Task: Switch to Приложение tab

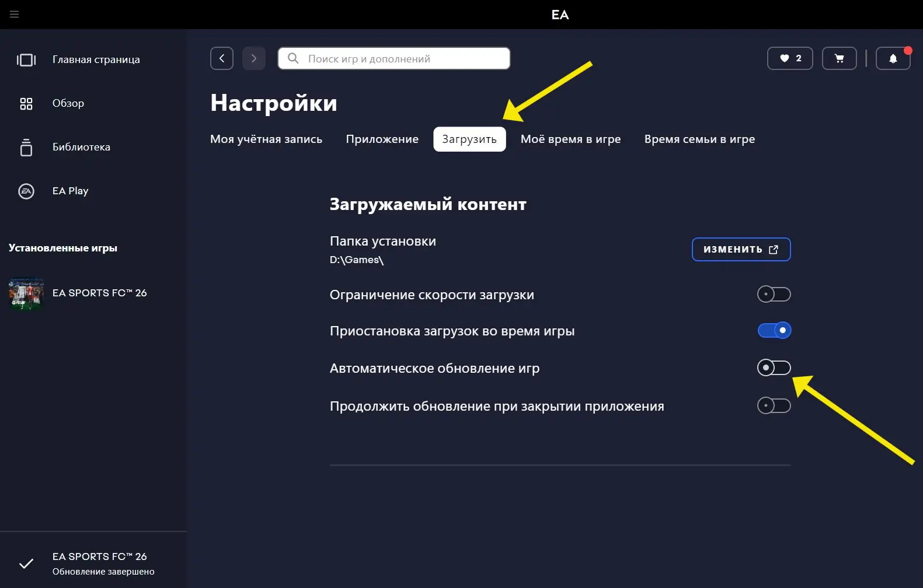Action: coord(382,139)
